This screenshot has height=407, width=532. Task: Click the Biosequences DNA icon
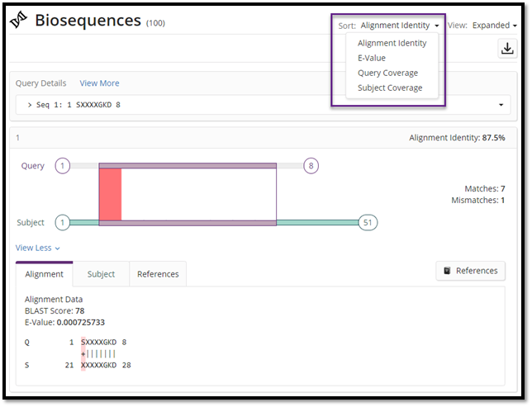click(18, 20)
